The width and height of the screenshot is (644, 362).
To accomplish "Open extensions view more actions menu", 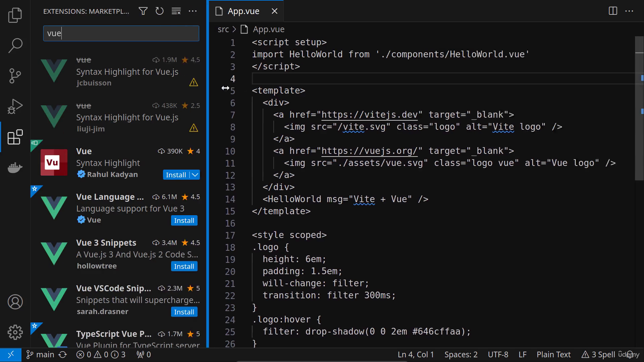I will [x=193, y=11].
